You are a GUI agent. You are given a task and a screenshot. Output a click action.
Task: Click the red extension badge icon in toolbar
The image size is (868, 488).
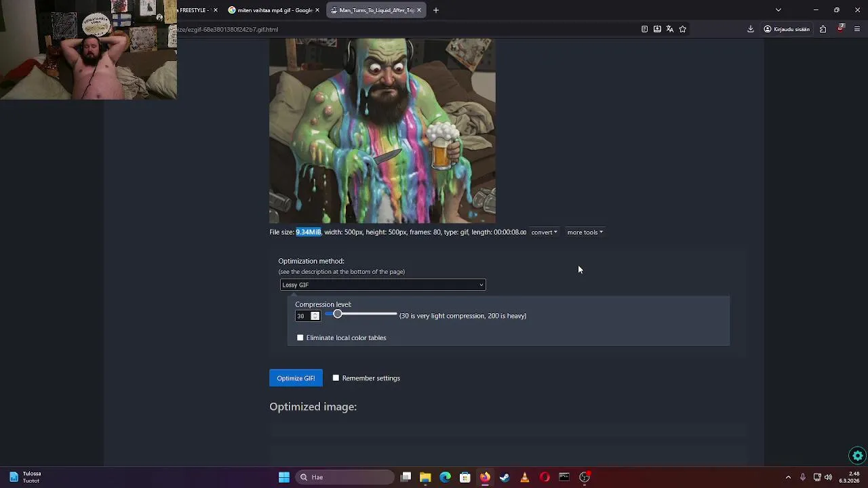point(841,28)
